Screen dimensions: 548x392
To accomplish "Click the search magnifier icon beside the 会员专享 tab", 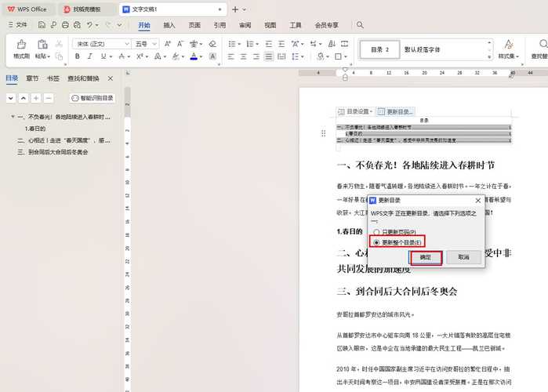I will pyautogui.click(x=360, y=25).
